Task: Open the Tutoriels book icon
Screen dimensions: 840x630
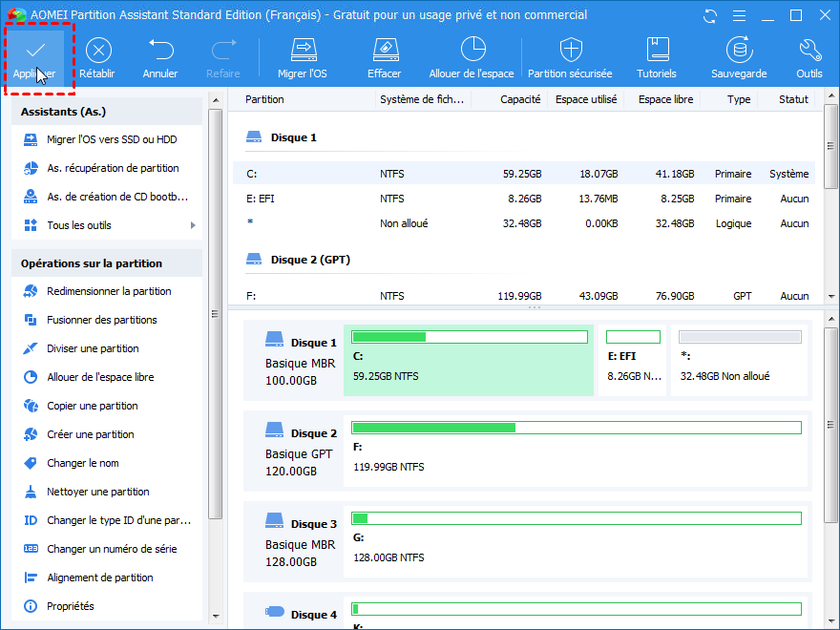Action: (x=657, y=58)
